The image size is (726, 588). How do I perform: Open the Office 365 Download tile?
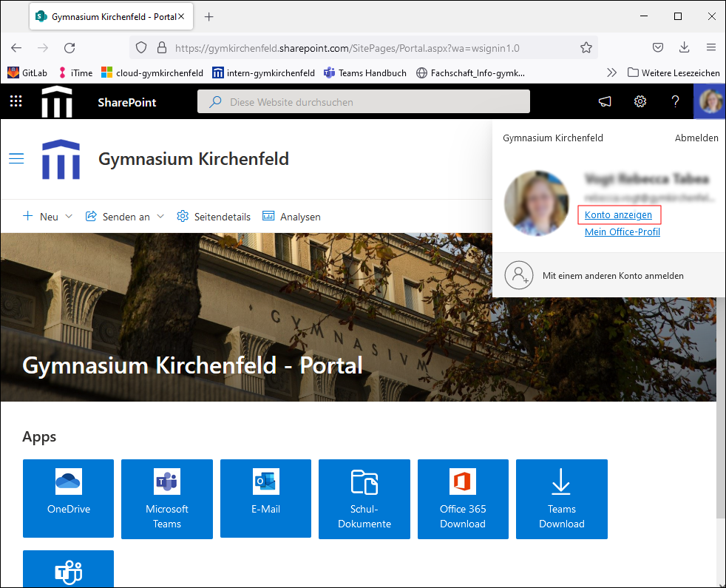click(x=463, y=499)
